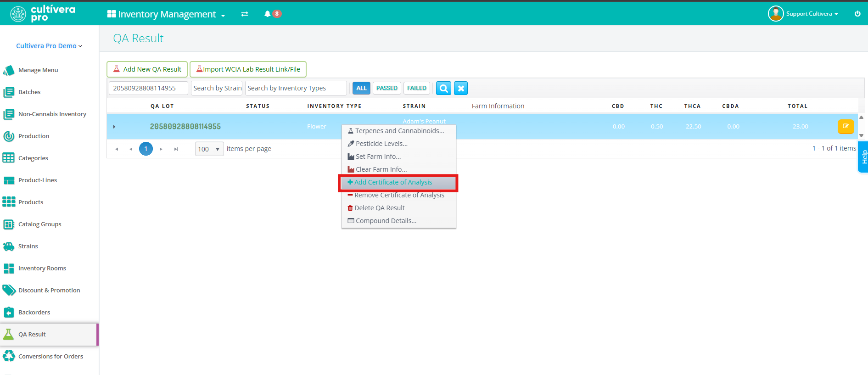Click the power logout icon
Screen dimensions: 868x375
coord(857,14)
